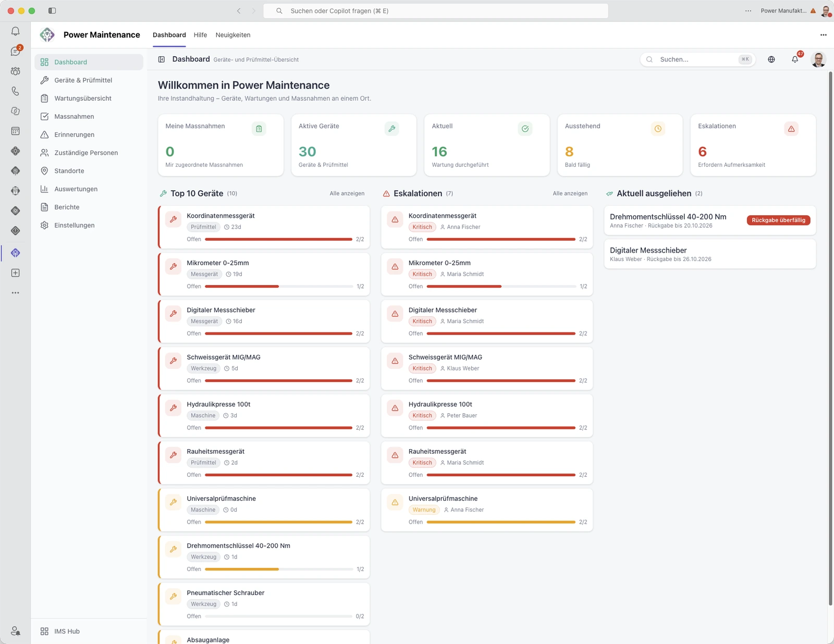The width and height of the screenshot is (834, 644).
Task: Open Erinnerungen in the sidebar
Action: click(89, 134)
